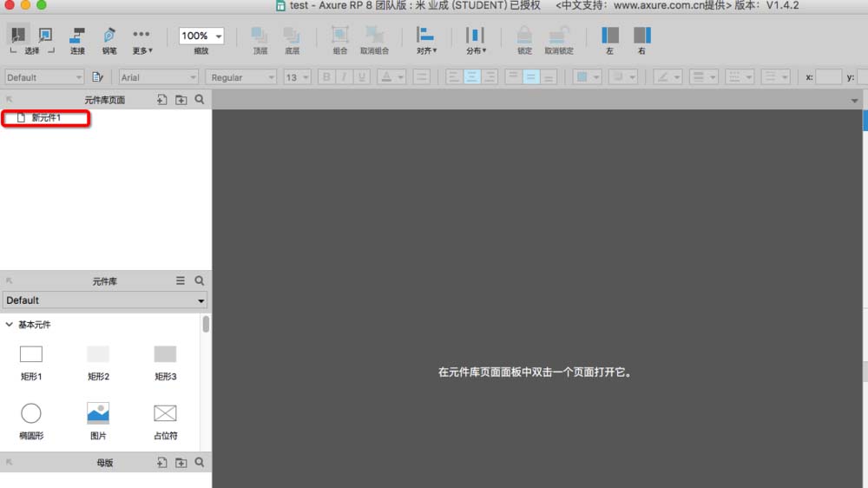Add a folder in 元件库页面 panel

tap(181, 100)
